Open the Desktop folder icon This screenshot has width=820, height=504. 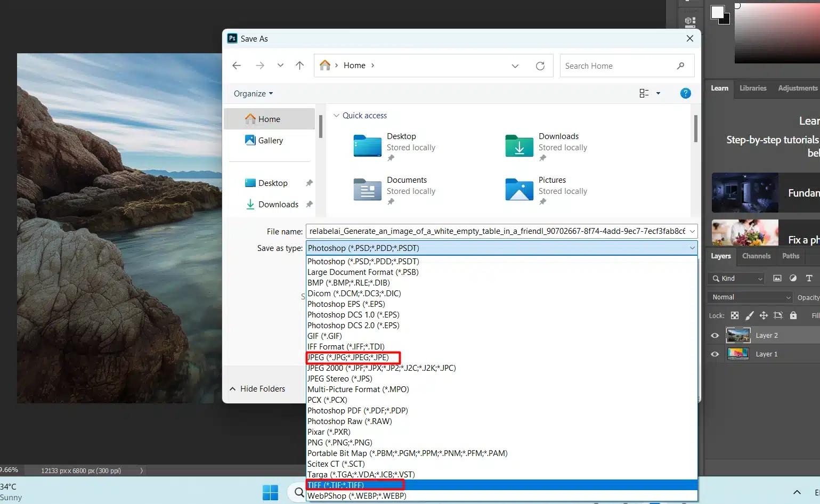(367, 145)
